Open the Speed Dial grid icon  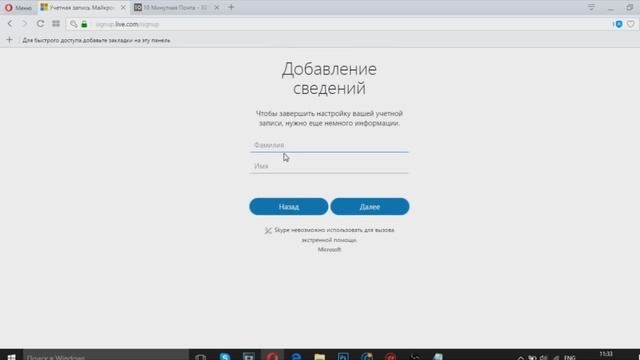tap(56, 24)
